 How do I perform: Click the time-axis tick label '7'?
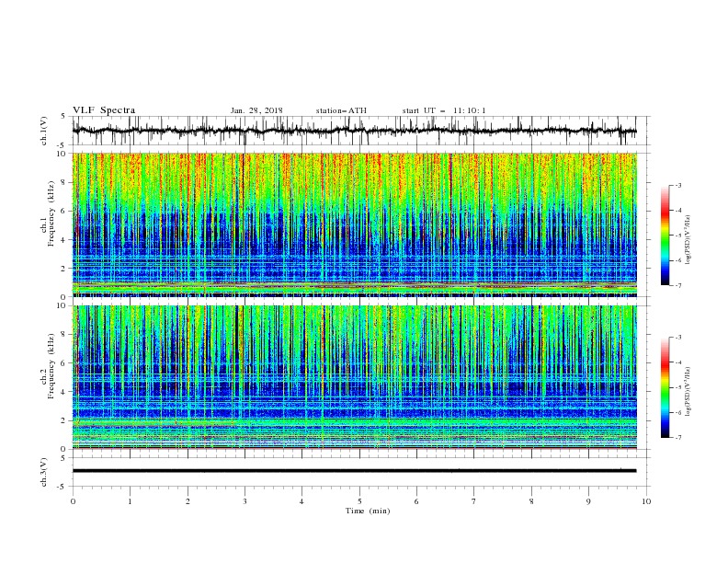click(474, 501)
